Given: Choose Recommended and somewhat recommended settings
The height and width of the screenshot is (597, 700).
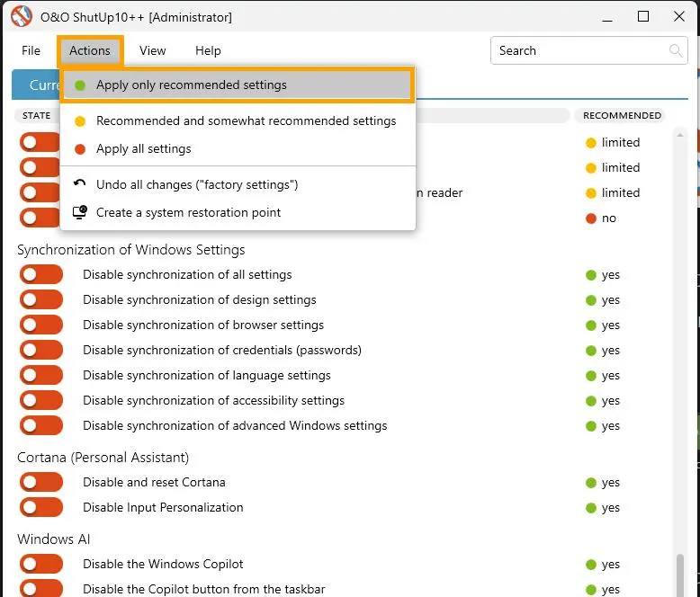Looking at the screenshot, I should point(237,120).
